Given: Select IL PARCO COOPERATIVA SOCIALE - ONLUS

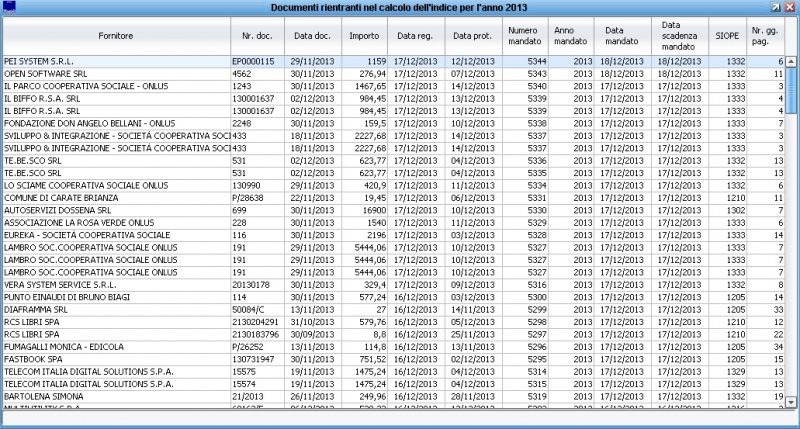Looking at the screenshot, I should [x=393, y=86].
